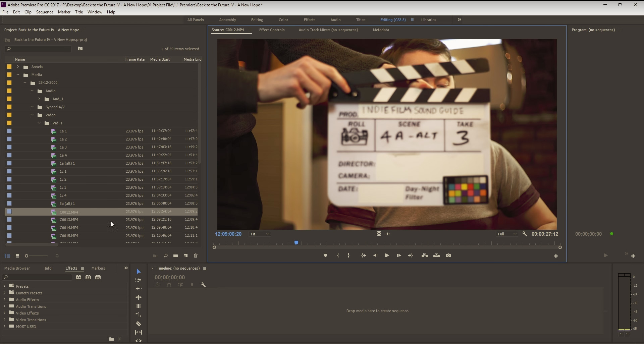Switch to the Color workspace
Viewport: 644px width, 344px height.
coord(283,20)
